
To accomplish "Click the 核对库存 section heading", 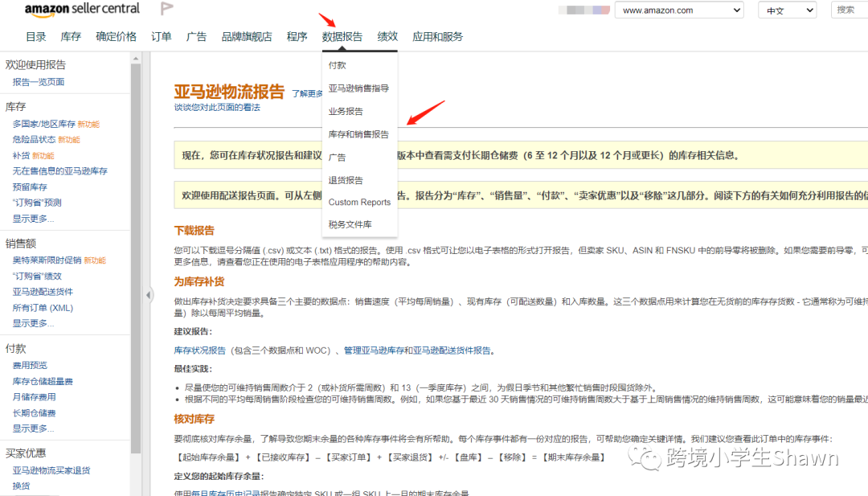I will [x=194, y=419].
